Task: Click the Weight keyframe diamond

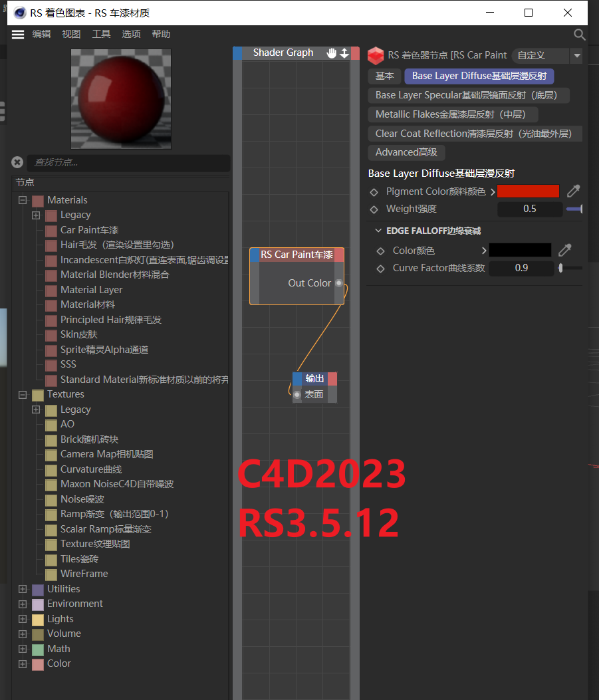Action: (x=374, y=209)
